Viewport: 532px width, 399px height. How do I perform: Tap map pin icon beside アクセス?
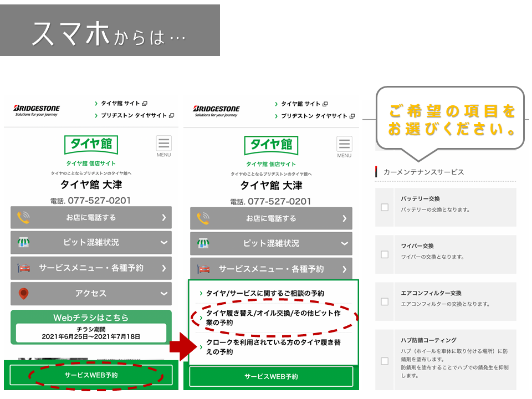pos(23,294)
